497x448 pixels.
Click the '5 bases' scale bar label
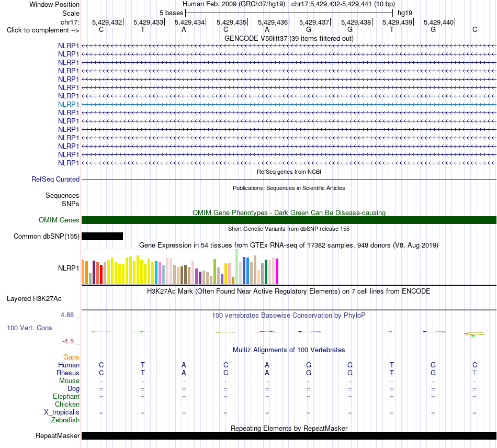[x=171, y=13]
